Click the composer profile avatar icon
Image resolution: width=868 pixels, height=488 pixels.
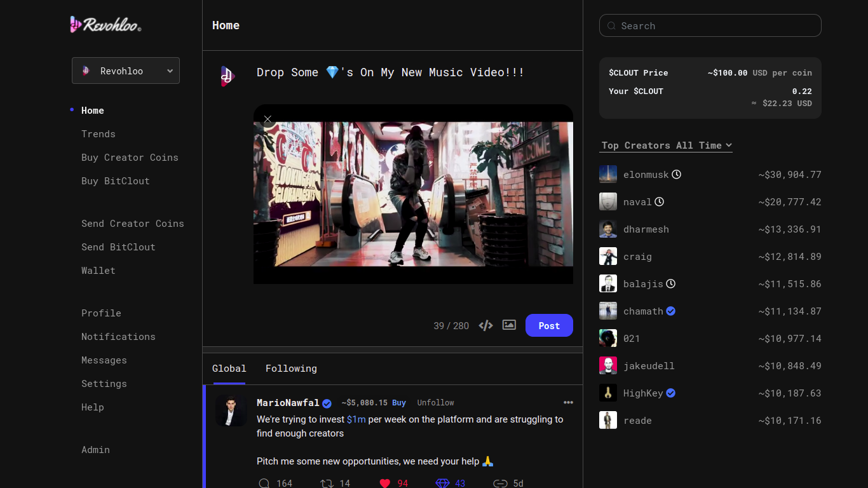227,76
